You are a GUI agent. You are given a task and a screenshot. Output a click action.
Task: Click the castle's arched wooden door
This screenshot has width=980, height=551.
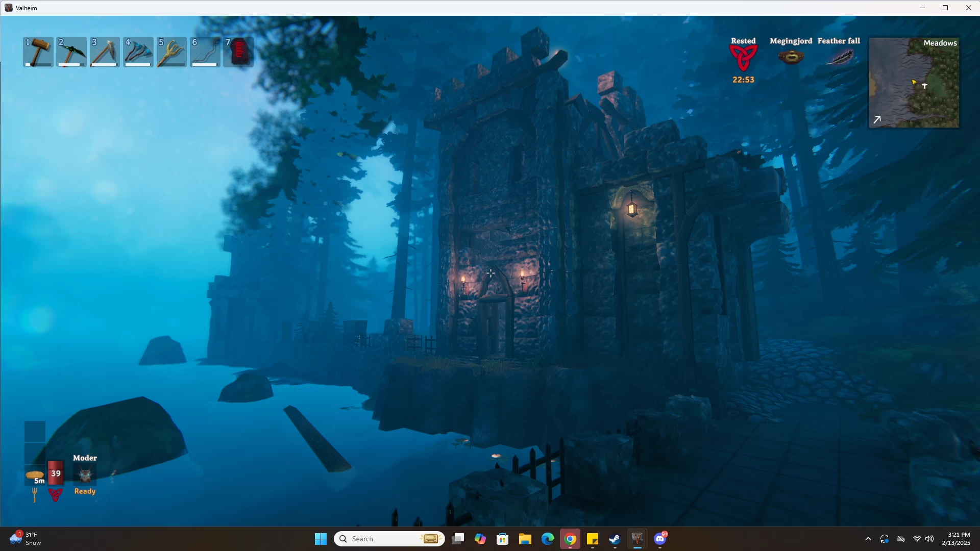tap(493, 327)
